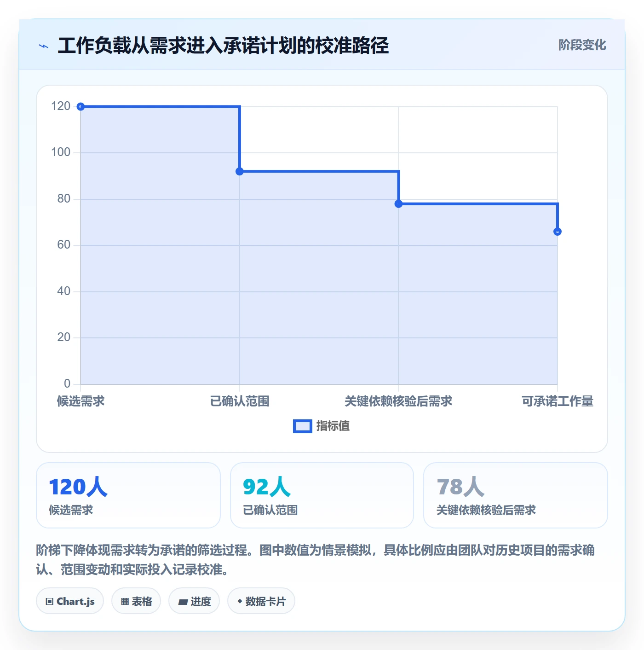644x650 pixels.
Task: Click the 阶段变化 label in the header
Action: [x=582, y=45]
